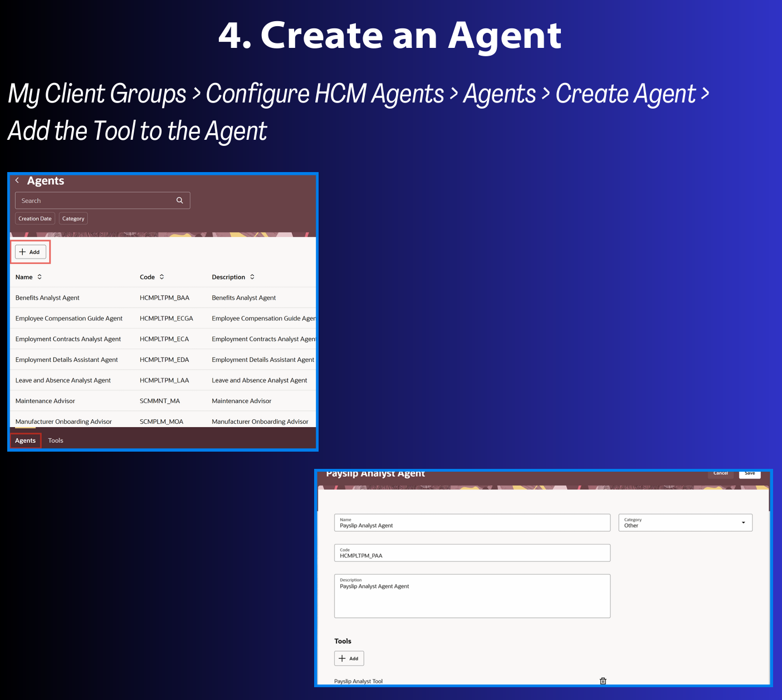Click the search magnifier icon
The image size is (782, 700).
(x=180, y=200)
